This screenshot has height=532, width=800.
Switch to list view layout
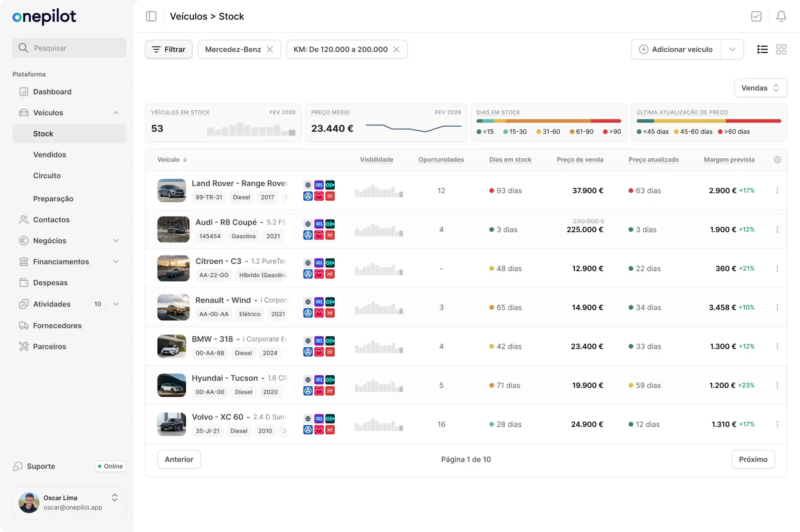(762, 49)
